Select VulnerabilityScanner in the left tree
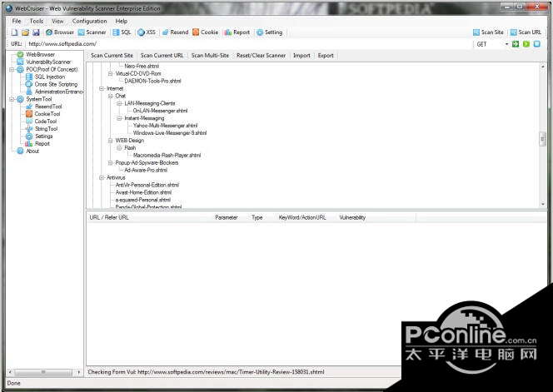Viewport: 553px width, 392px height. click(x=48, y=62)
